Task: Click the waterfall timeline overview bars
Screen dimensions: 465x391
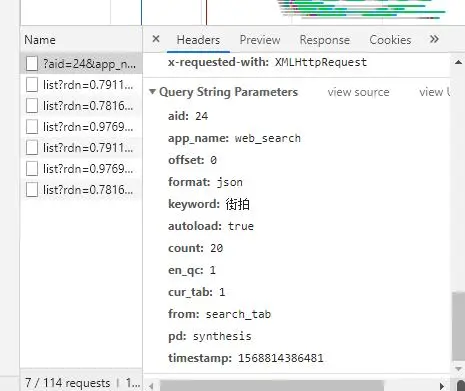Action: point(362,9)
